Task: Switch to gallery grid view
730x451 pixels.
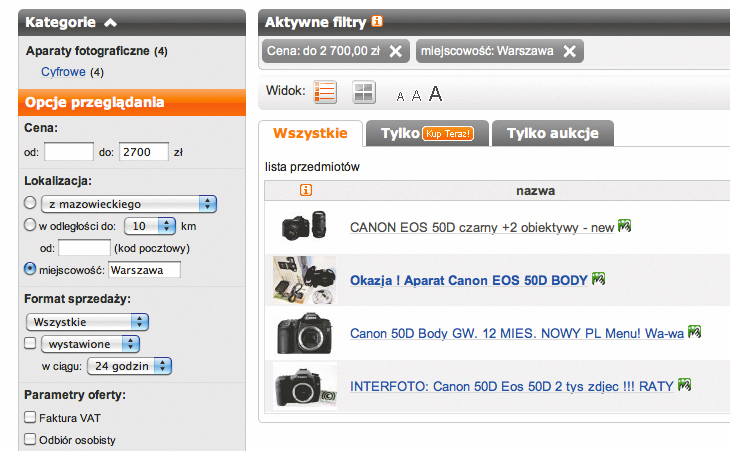Action: (363, 93)
